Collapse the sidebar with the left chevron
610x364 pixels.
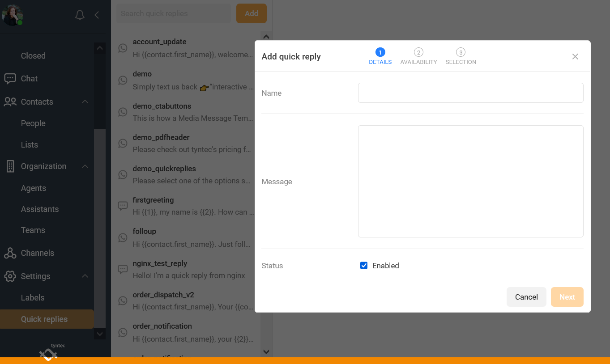[x=97, y=15]
